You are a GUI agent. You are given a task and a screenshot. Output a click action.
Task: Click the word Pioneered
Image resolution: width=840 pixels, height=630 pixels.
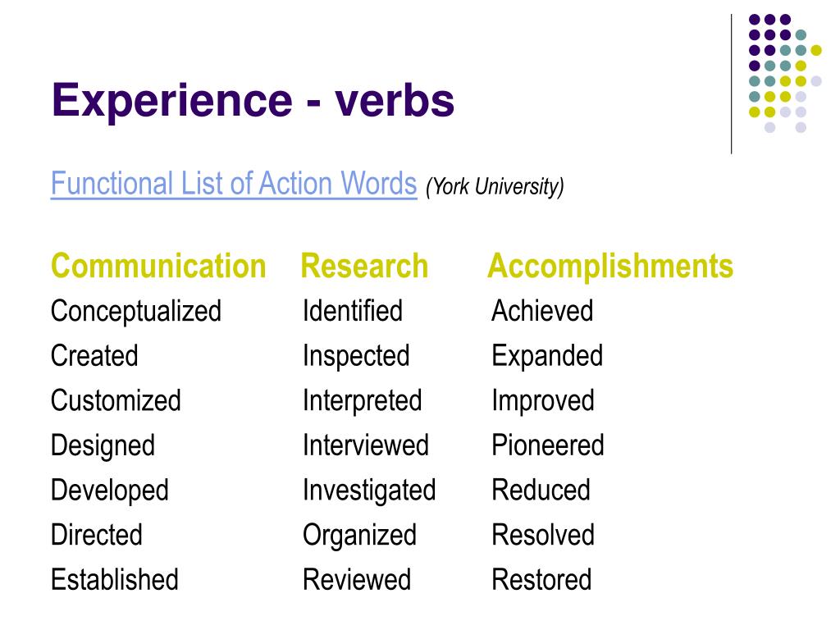[548, 445]
